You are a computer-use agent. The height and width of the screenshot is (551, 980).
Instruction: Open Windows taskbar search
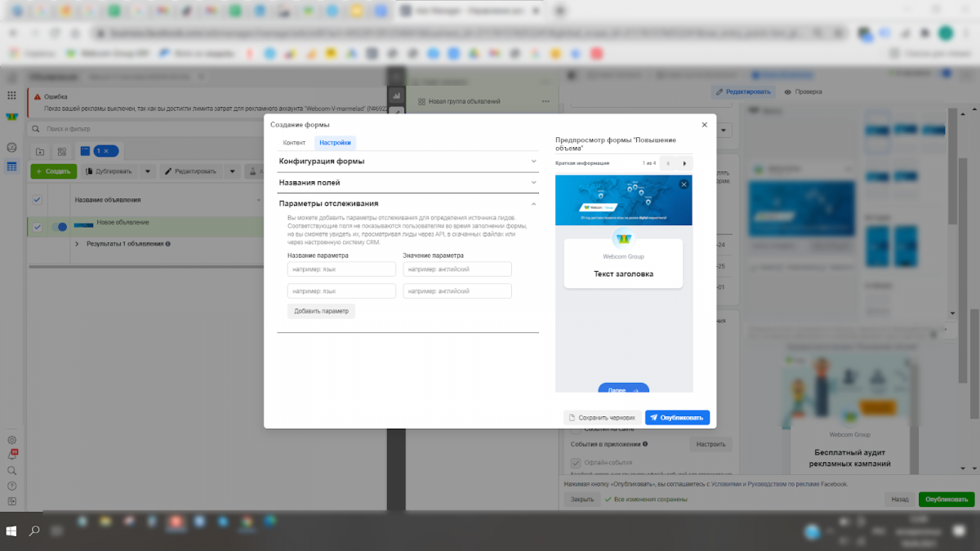click(34, 531)
